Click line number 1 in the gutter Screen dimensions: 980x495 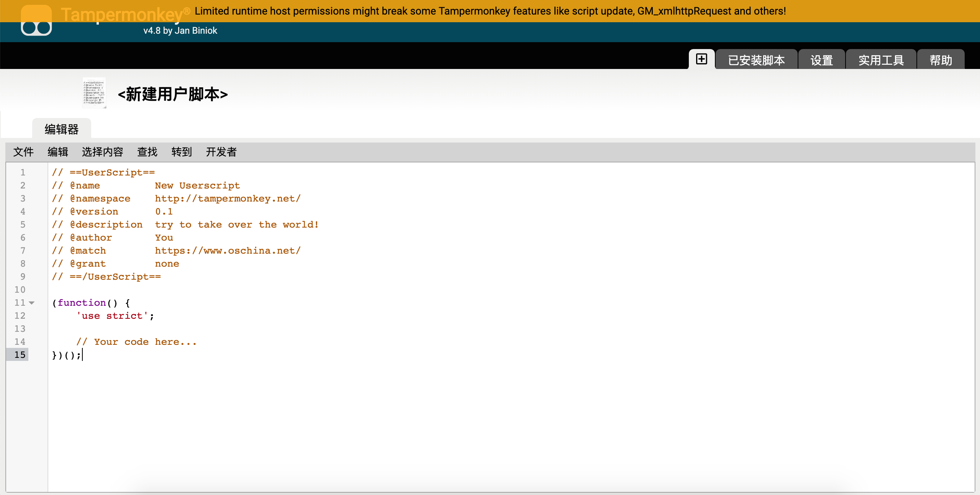pos(23,172)
